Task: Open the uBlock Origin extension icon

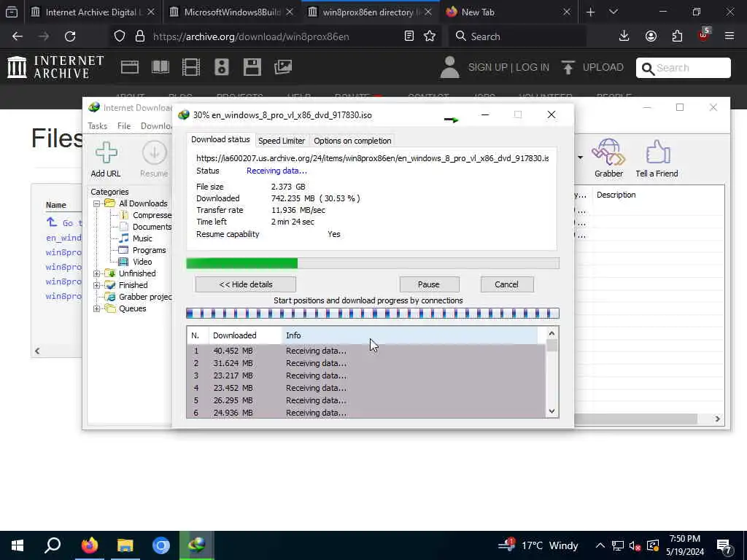Action: pyautogui.click(x=704, y=35)
